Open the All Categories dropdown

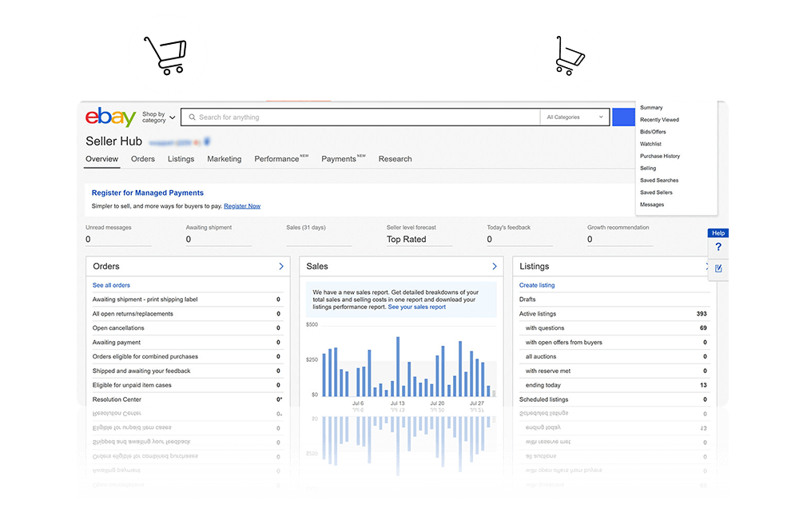pos(574,117)
